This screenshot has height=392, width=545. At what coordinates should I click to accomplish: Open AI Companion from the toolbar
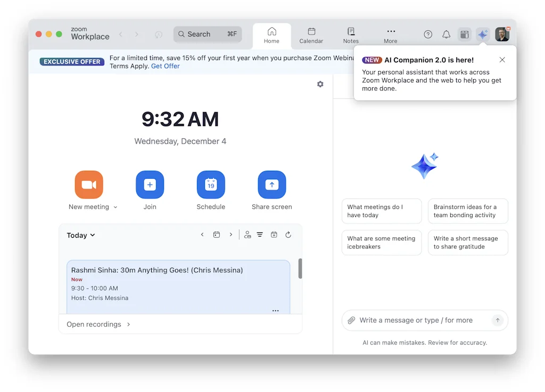482,34
